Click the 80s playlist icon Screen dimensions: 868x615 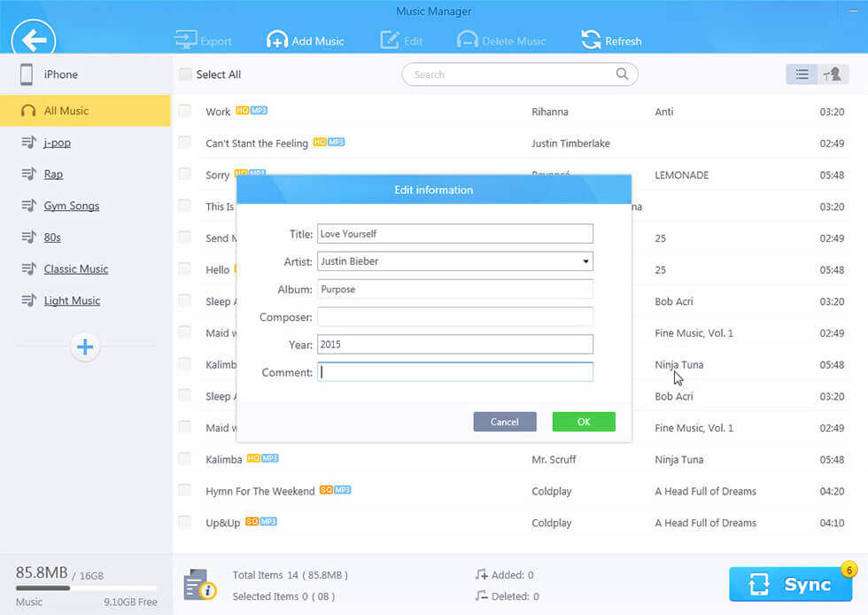[28, 237]
